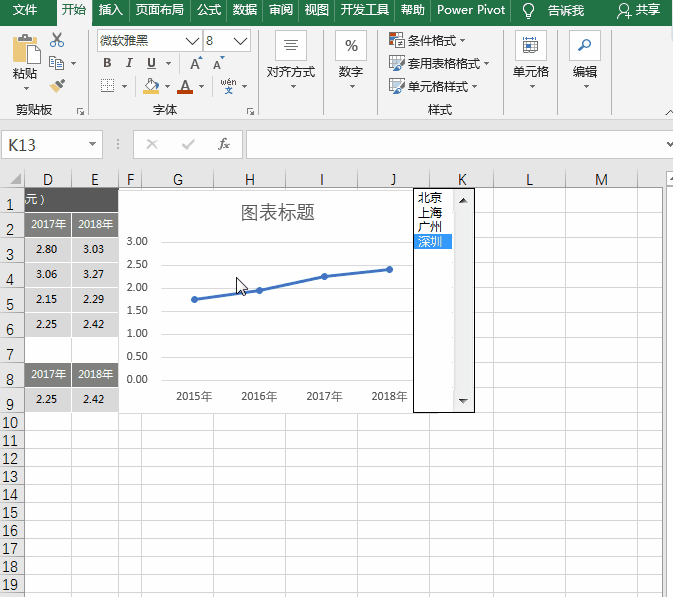The height and width of the screenshot is (597, 673).
Task: Click the 2018年 data point on chart
Action: 389,270
